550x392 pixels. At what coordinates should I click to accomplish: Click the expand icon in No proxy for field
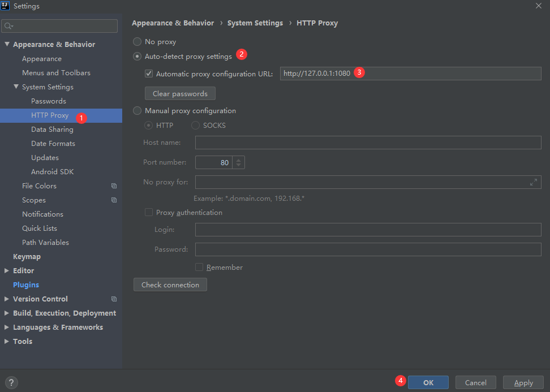(534, 182)
